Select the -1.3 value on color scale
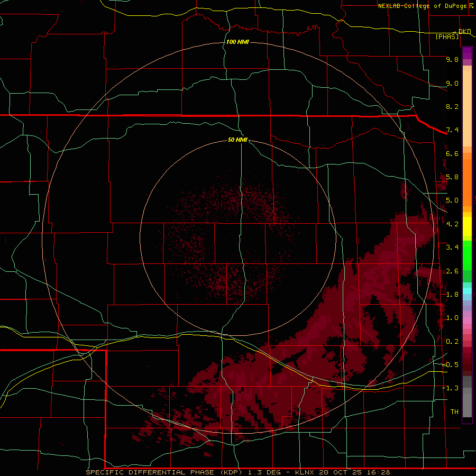Viewport: 476px width, 476px height. click(x=450, y=388)
